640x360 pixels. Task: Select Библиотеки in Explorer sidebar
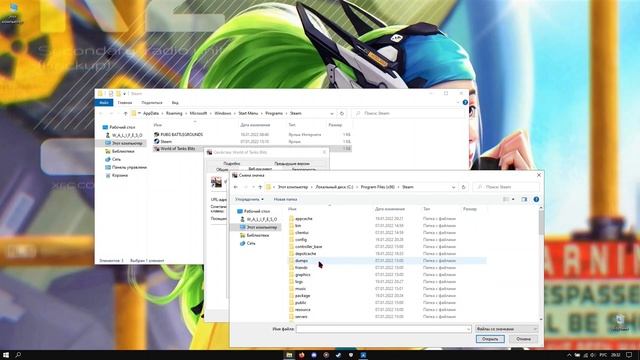coord(120,151)
